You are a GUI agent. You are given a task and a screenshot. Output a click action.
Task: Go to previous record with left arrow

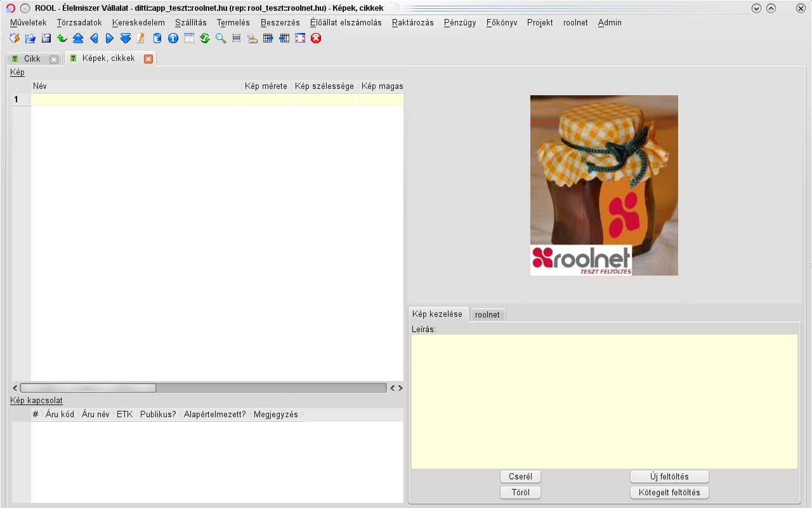(x=94, y=39)
